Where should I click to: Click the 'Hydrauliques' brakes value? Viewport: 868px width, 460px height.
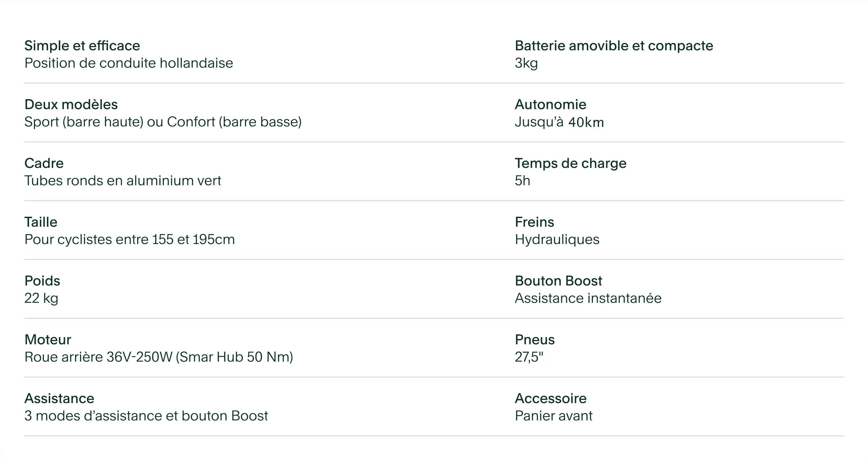click(x=557, y=240)
